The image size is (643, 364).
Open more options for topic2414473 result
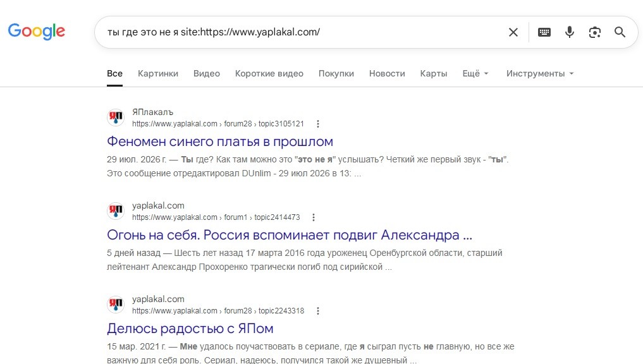click(x=314, y=217)
